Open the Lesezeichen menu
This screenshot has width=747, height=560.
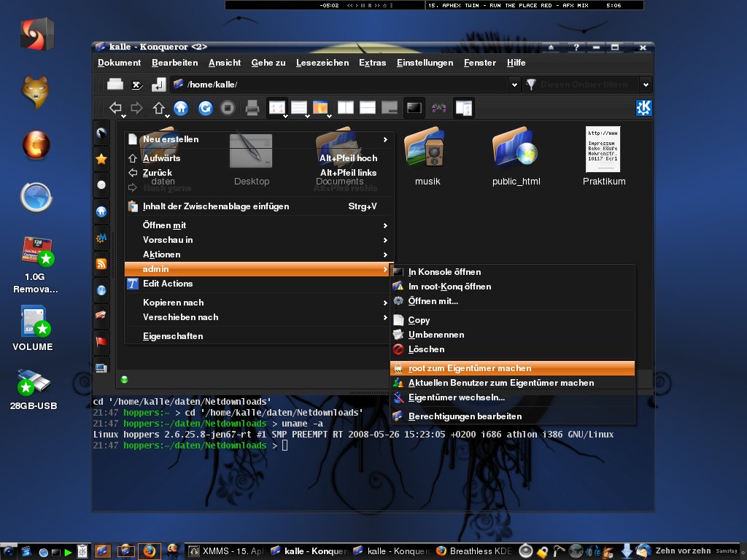pyautogui.click(x=322, y=63)
